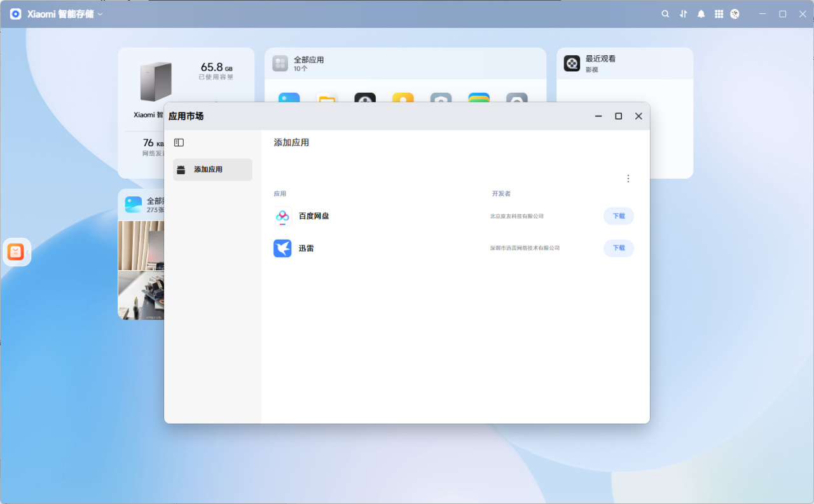
Task: Click the user avatar icon
Action: pyautogui.click(x=735, y=14)
